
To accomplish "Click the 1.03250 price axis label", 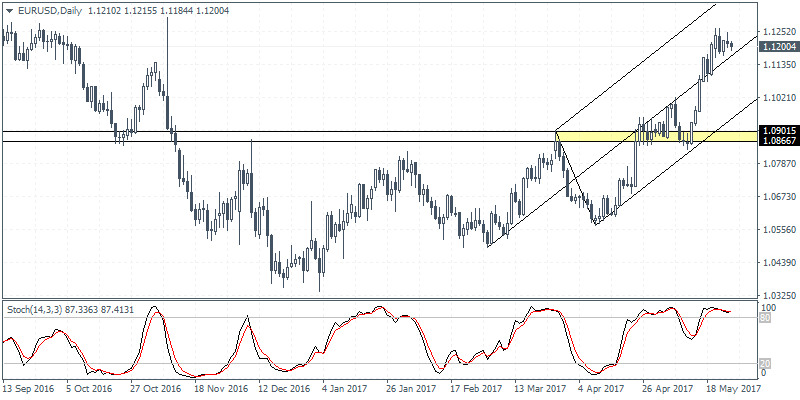I will 778,295.
